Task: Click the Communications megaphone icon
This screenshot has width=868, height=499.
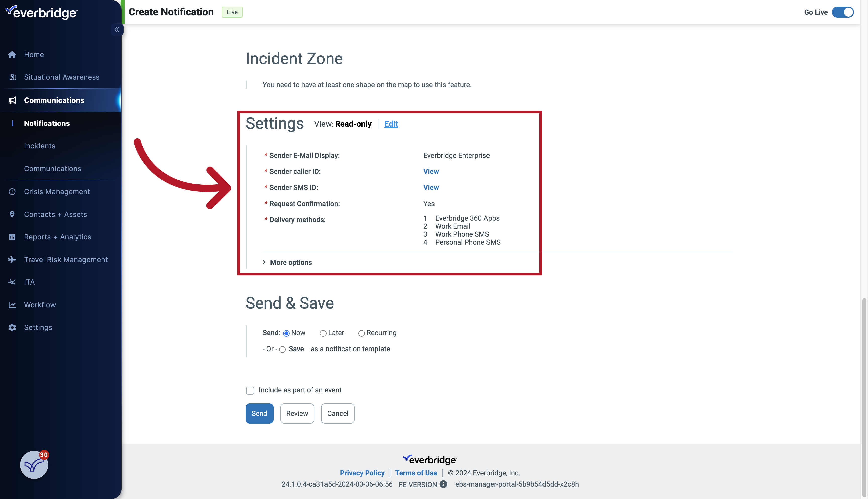Action: tap(12, 100)
